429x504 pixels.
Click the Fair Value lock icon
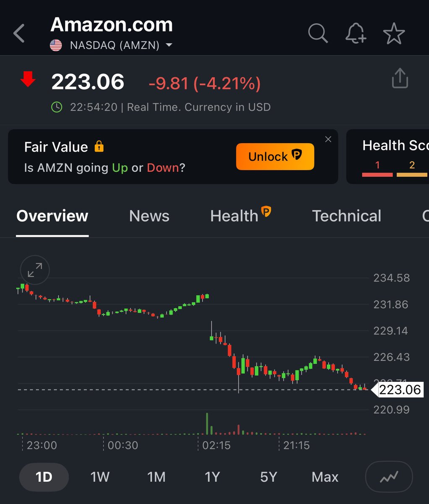pos(99,147)
